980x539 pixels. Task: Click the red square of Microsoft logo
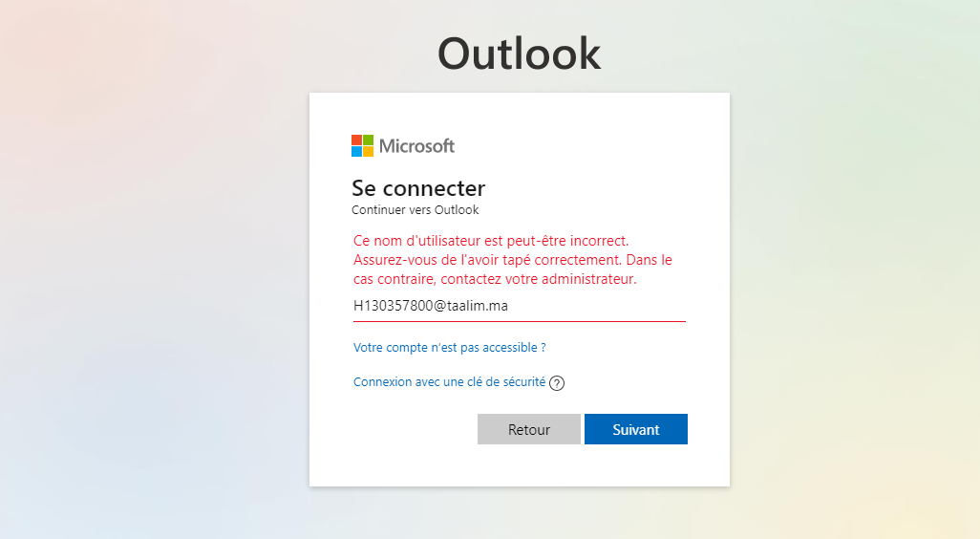point(356,140)
